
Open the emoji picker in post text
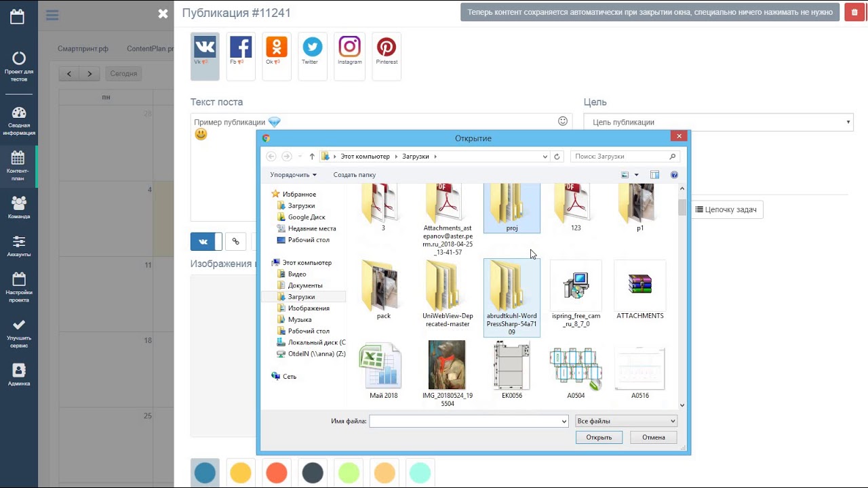point(563,121)
